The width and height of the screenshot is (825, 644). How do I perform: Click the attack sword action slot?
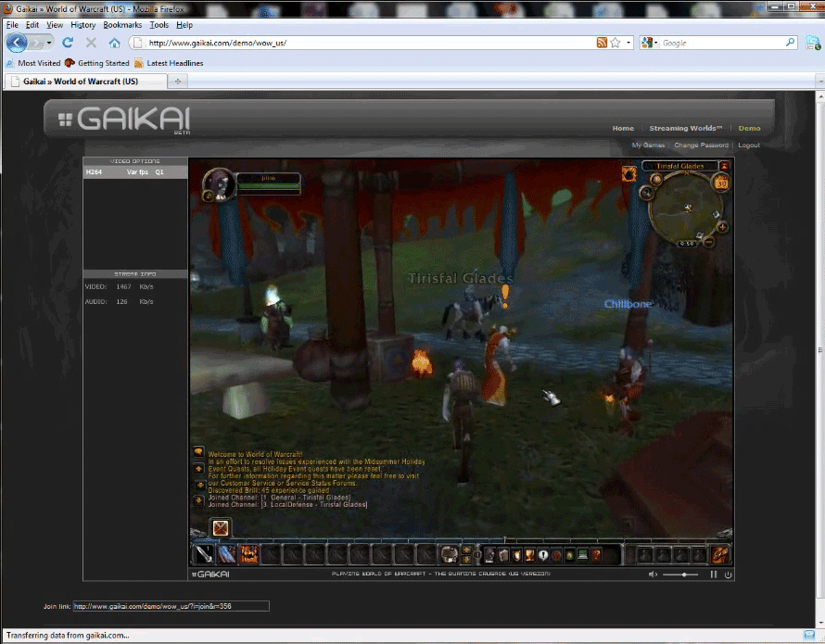203,554
